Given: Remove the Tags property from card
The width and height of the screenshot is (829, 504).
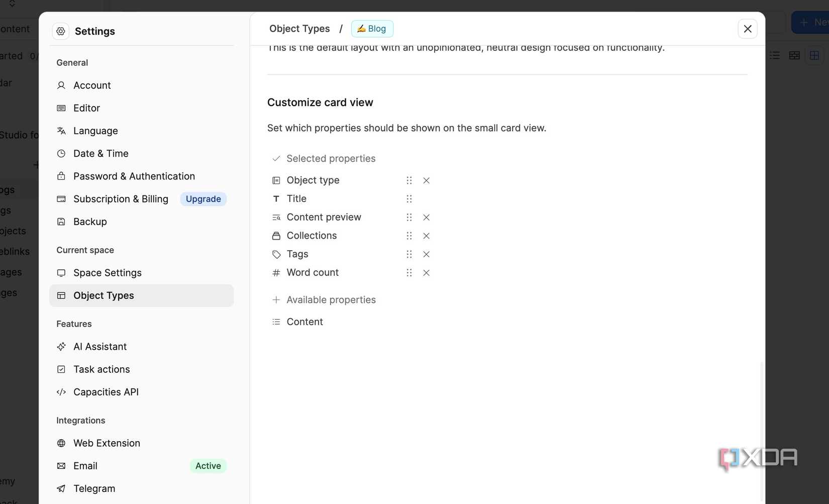Looking at the screenshot, I should tap(426, 254).
